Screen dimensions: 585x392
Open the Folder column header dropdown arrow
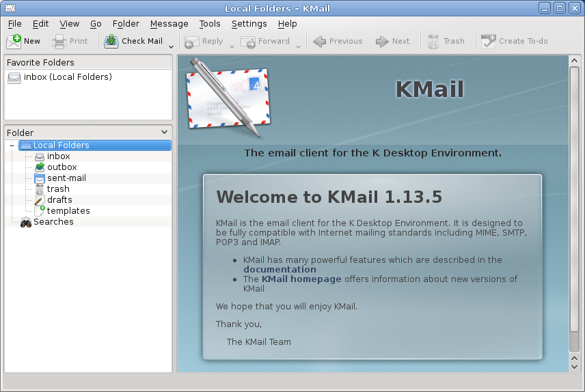pos(164,132)
